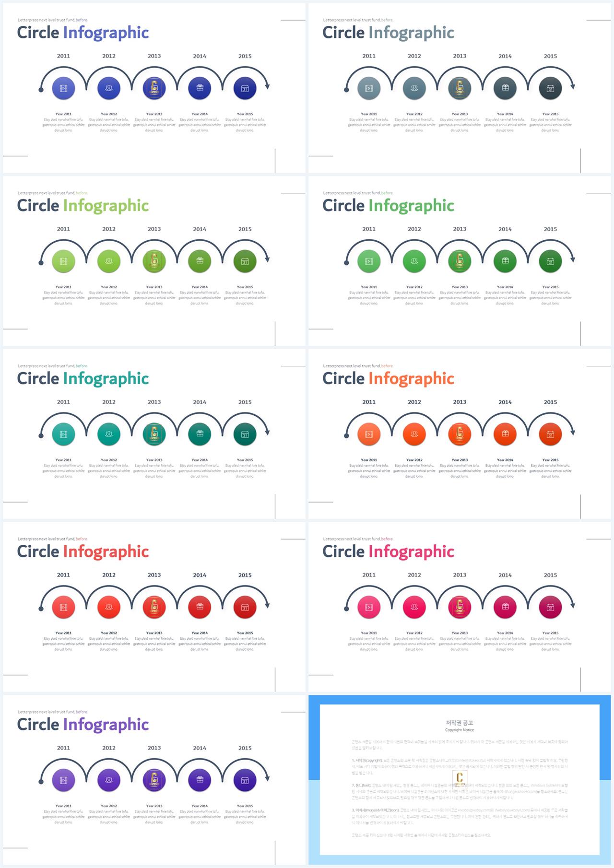Click the gift icon in the gray 2014 circle
The height and width of the screenshot is (868, 614).
(x=505, y=88)
